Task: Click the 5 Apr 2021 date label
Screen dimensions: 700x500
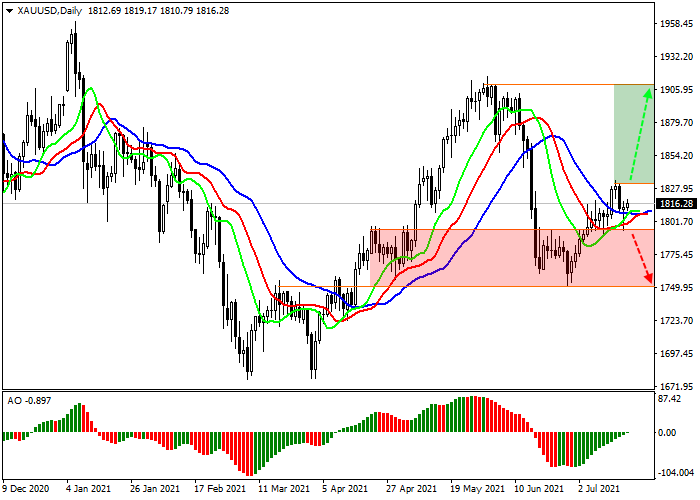Action: point(345,488)
